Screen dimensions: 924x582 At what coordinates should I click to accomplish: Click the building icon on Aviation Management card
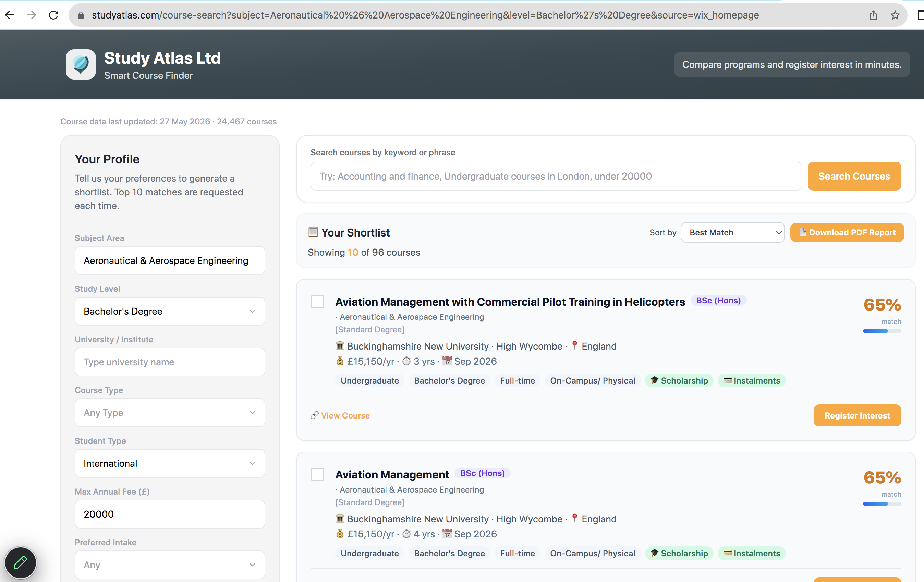(340, 518)
